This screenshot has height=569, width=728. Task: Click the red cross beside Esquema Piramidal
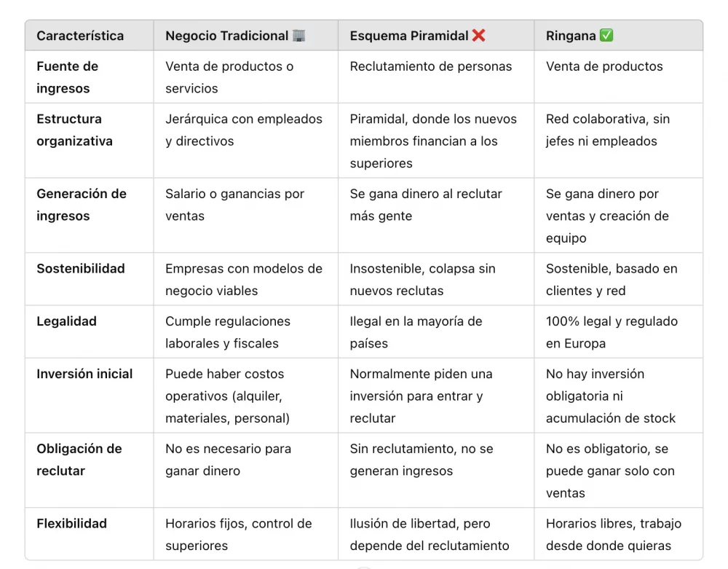(x=478, y=36)
